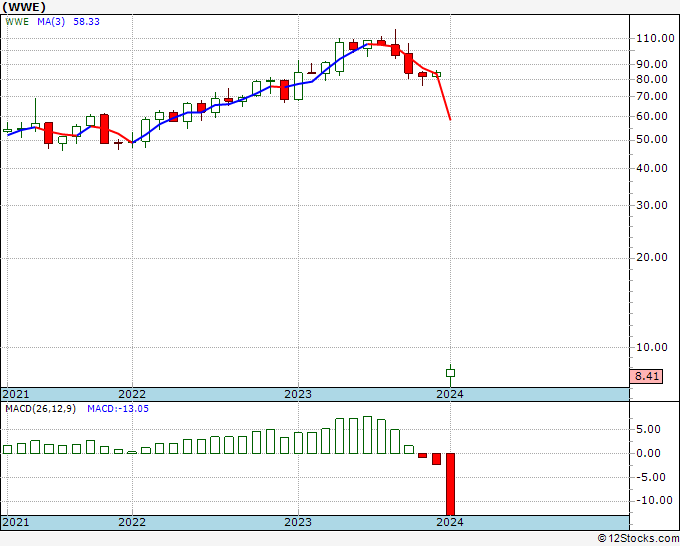The height and width of the screenshot is (546, 680).
Task: Click the large red MACD bar at 2024
Action: (451, 484)
